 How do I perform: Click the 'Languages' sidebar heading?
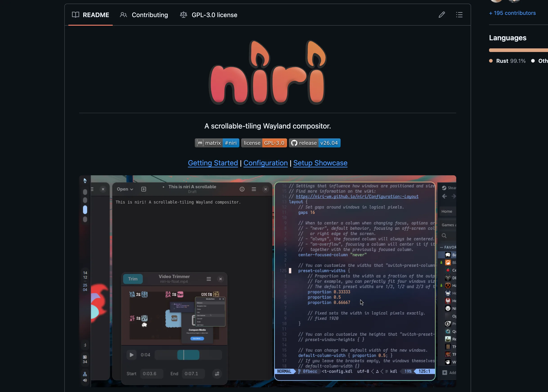click(508, 38)
